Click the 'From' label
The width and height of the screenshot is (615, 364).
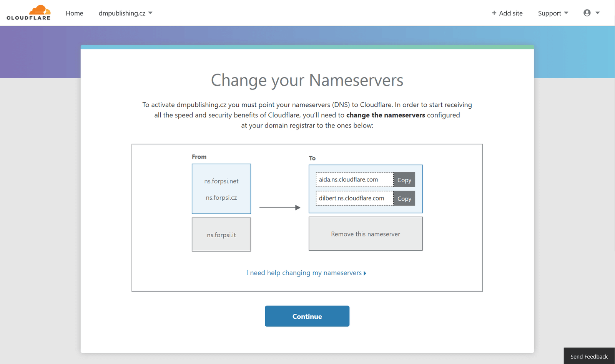[x=199, y=157]
